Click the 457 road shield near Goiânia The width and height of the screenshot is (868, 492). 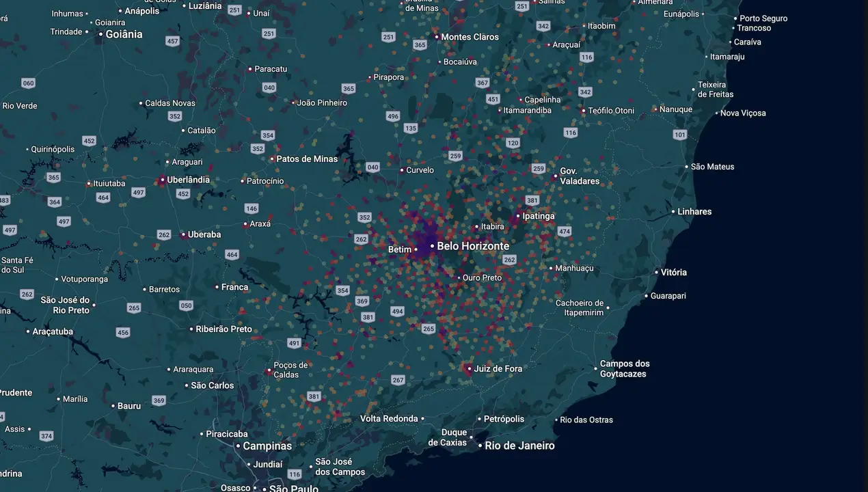point(172,42)
